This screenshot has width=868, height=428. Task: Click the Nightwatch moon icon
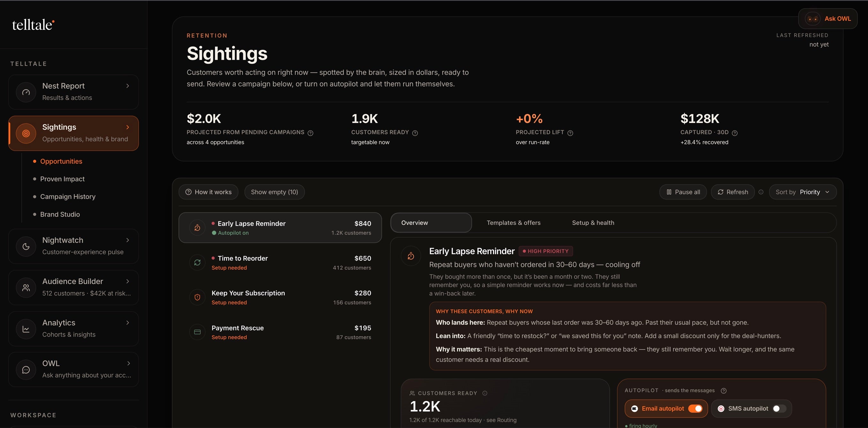tap(26, 246)
